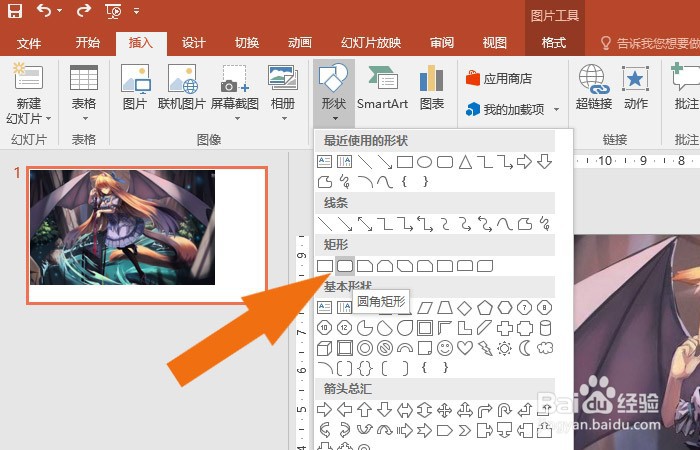This screenshot has height=450, width=700.
Task: Select the parallelogram shape
Action: [425, 308]
